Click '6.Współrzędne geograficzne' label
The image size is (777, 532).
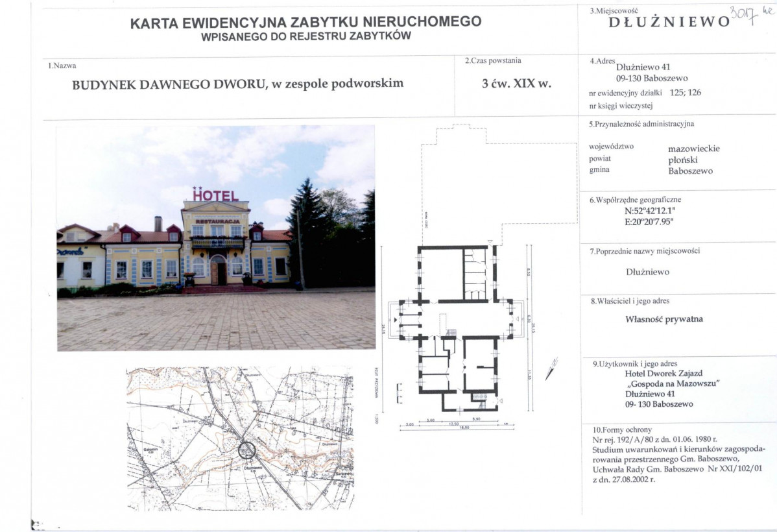coord(635,200)
